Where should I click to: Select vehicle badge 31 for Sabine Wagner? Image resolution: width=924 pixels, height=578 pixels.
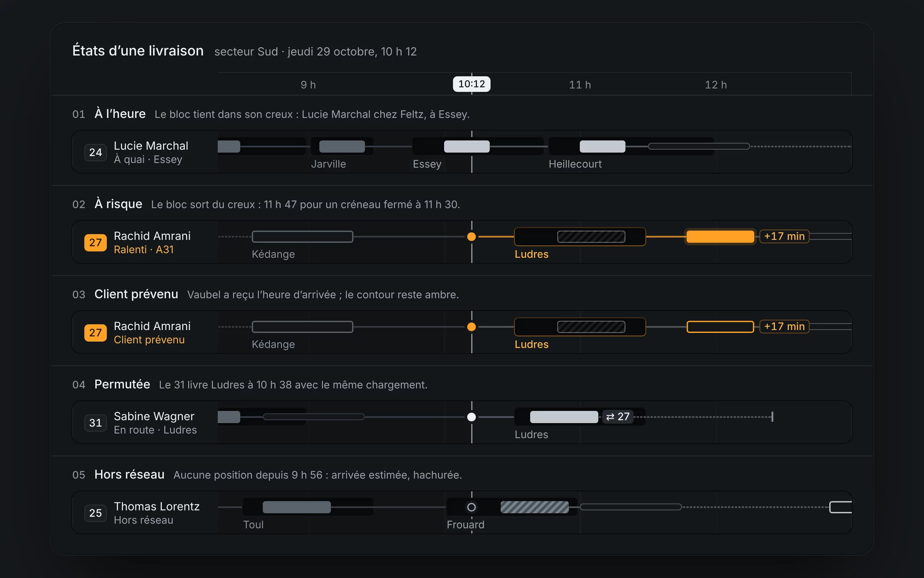95,423
